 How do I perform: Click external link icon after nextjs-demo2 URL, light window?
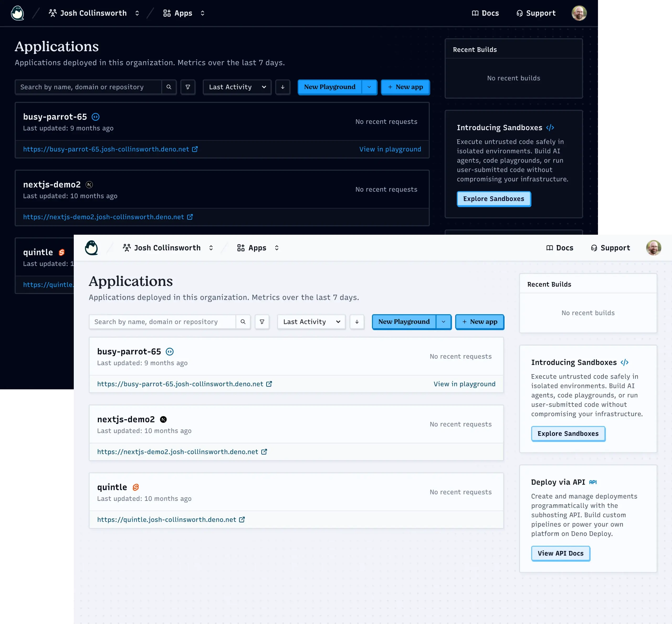pyautogui.click(x=264, y=452)
